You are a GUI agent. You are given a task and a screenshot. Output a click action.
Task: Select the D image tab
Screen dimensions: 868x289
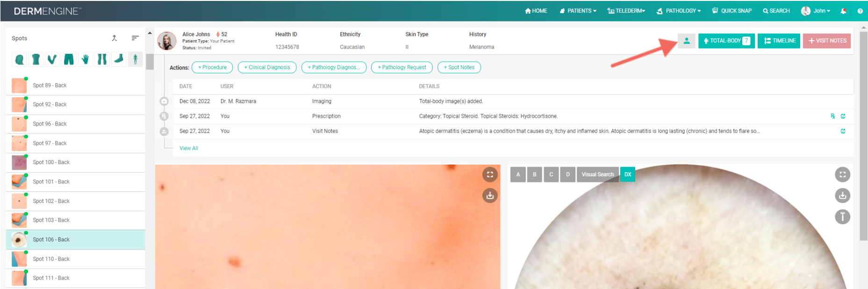pyautogui.click(x=568, y=174)
